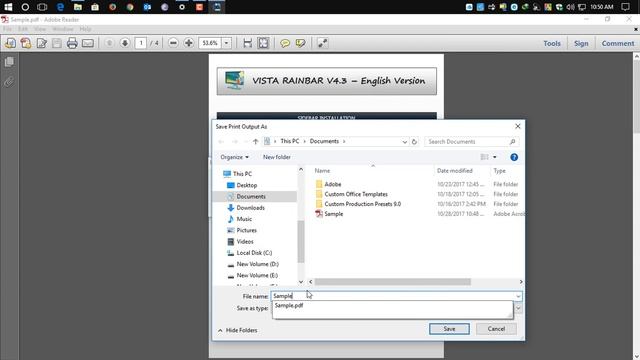This screenshot has width=640, height=360.
Task: Switch to read mode expand icon
Action: pos(322,43)
